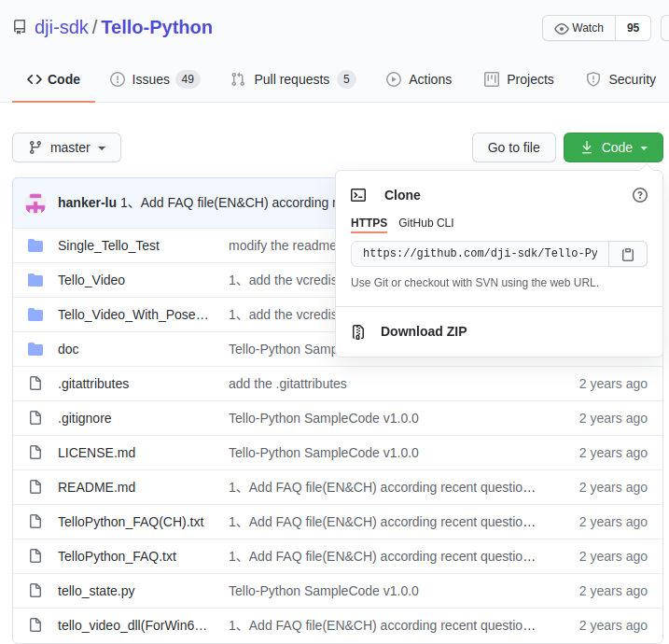This screenshot has width=669, height=644.
Task: Open the .gitattributes file
Action: coord(93,385)
